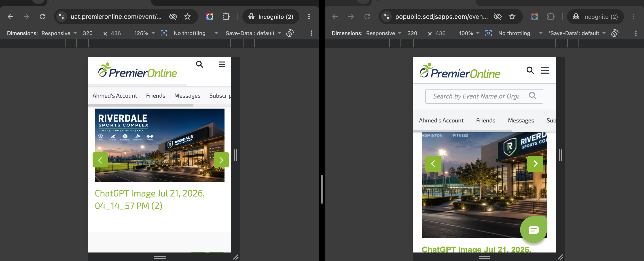
Task: Click ChatGPT Image title link in left page
Action: [x=150, y=199]
